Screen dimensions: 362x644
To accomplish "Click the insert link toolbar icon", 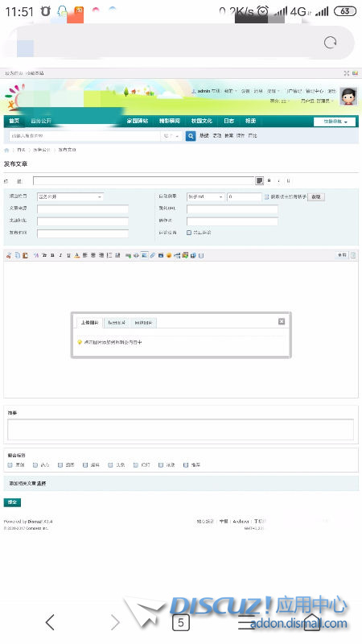I will click(153, 255).
